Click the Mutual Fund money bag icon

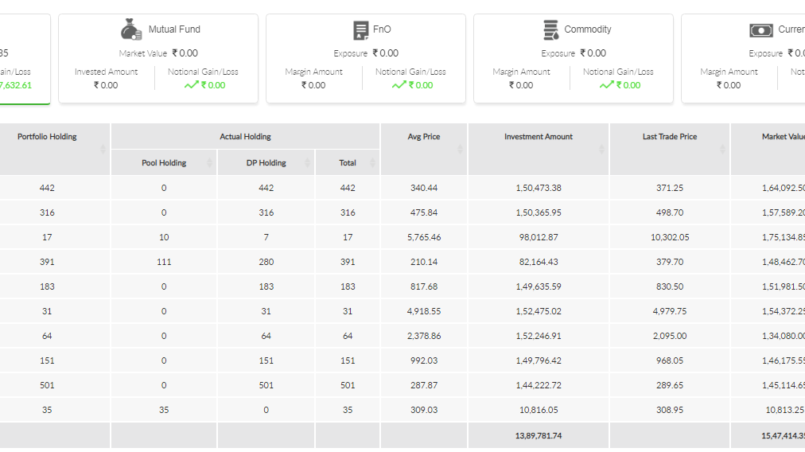(131, 29)
